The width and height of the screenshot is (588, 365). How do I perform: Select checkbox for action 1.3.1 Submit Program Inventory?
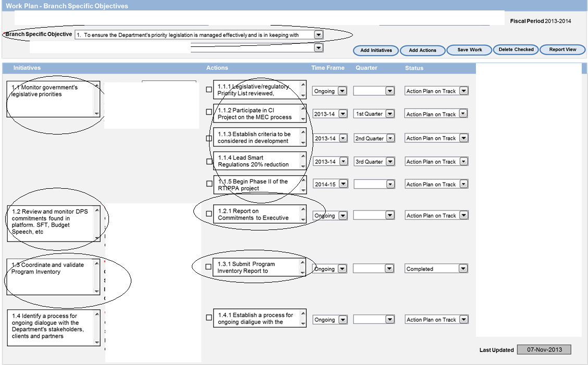(209, 267)
